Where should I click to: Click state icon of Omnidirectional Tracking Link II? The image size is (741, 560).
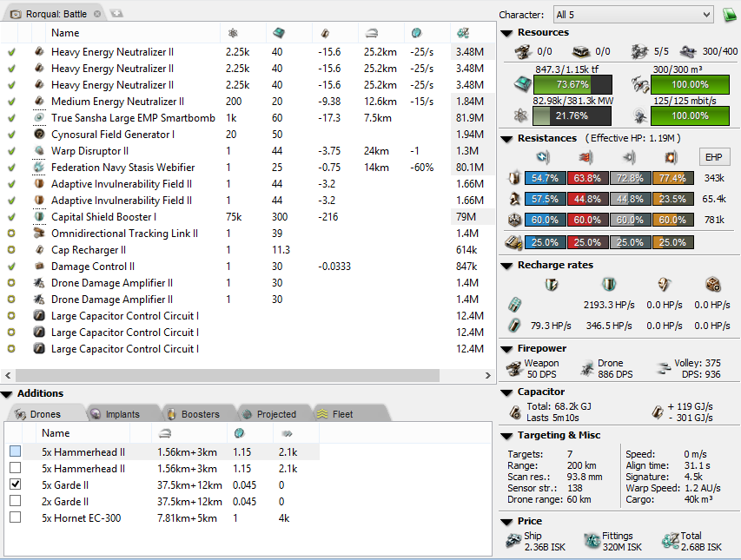point(12,234)
